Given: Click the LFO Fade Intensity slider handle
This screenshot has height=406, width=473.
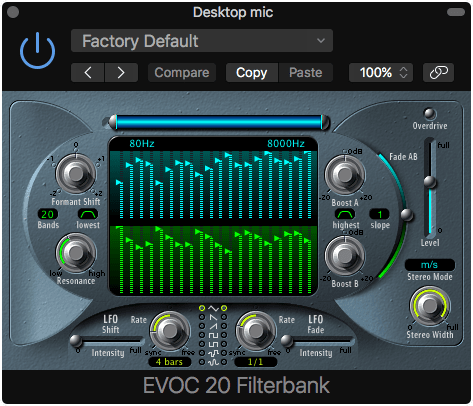Looking at the screenshot, I should point(287,341).
